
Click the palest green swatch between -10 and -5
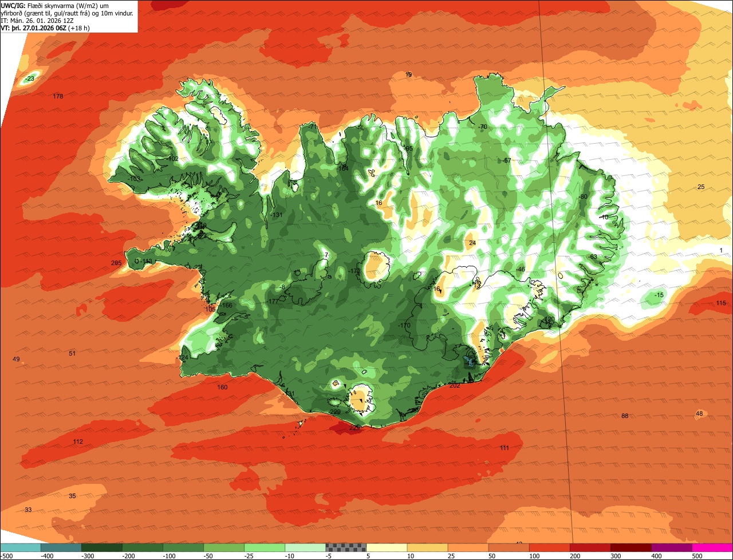[305, 547]
